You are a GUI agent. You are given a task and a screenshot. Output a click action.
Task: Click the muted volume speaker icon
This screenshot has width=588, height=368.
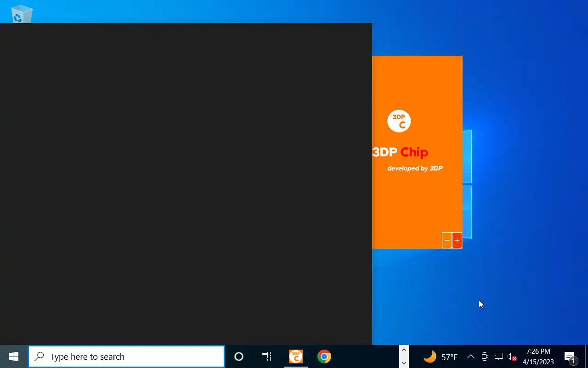click(x=512, y=356)
